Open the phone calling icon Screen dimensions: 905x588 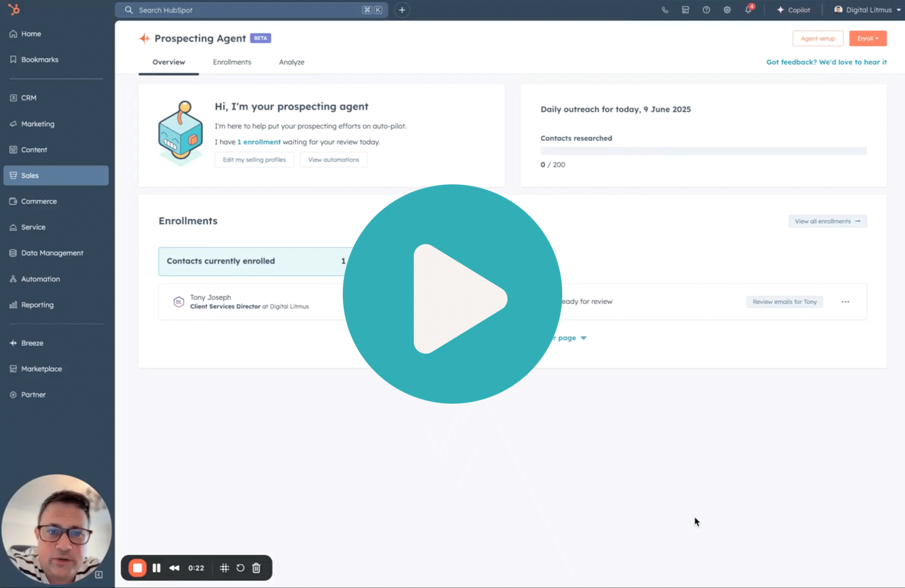coord(665,10)
